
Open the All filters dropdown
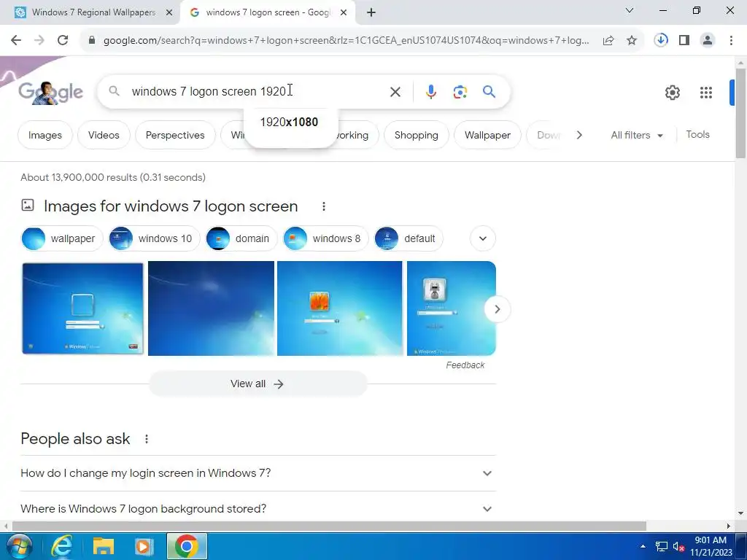point(637,135)
